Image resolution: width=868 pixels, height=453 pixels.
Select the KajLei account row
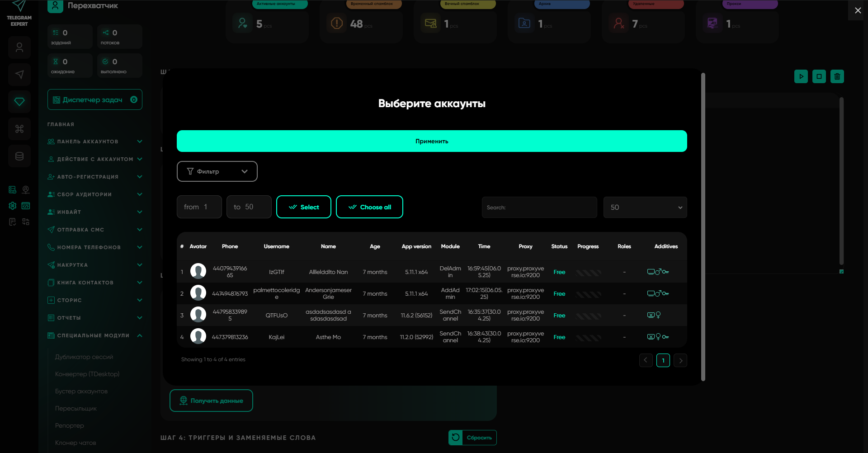tap(276, 337)
